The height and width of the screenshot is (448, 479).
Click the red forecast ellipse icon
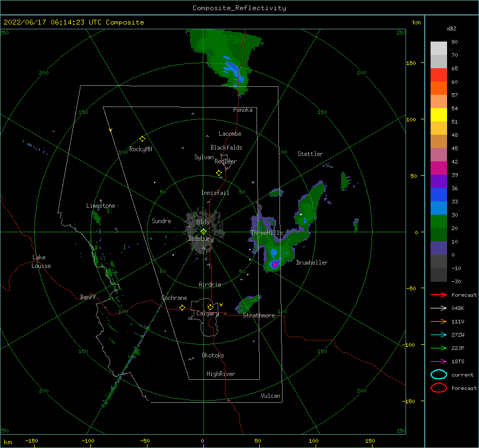pos(439,388)
